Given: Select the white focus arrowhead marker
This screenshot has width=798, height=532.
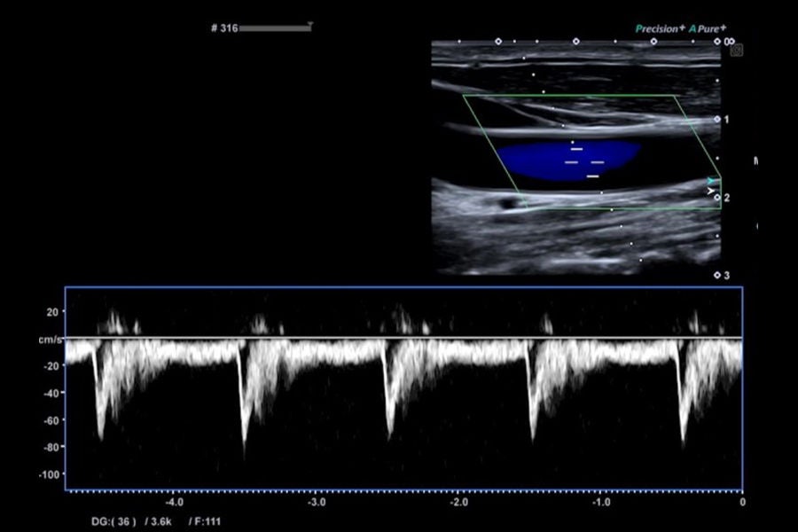Looking at the screenshot, I should [x=711, y=191].
